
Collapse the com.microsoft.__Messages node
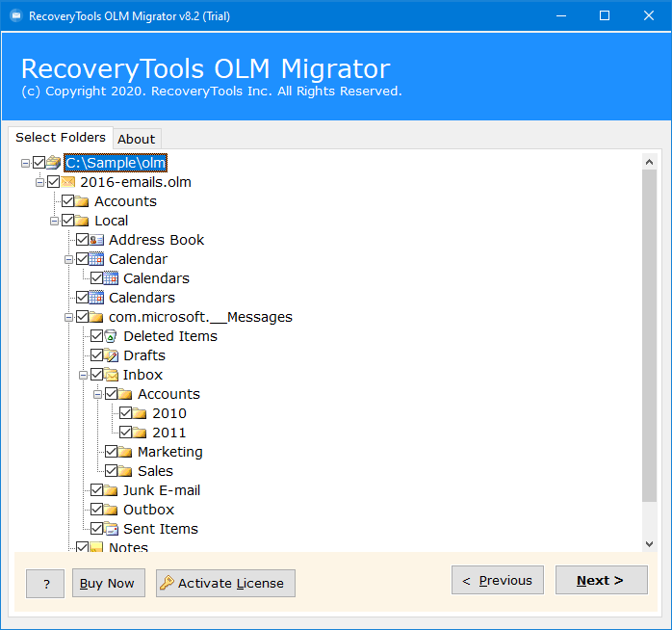[x=68, y=317]
